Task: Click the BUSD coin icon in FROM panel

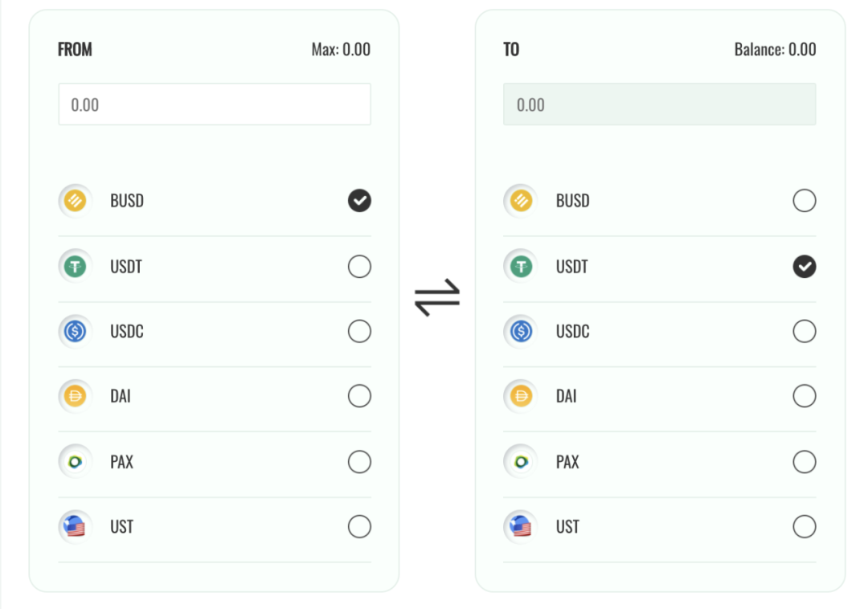Action: (76, 200)
